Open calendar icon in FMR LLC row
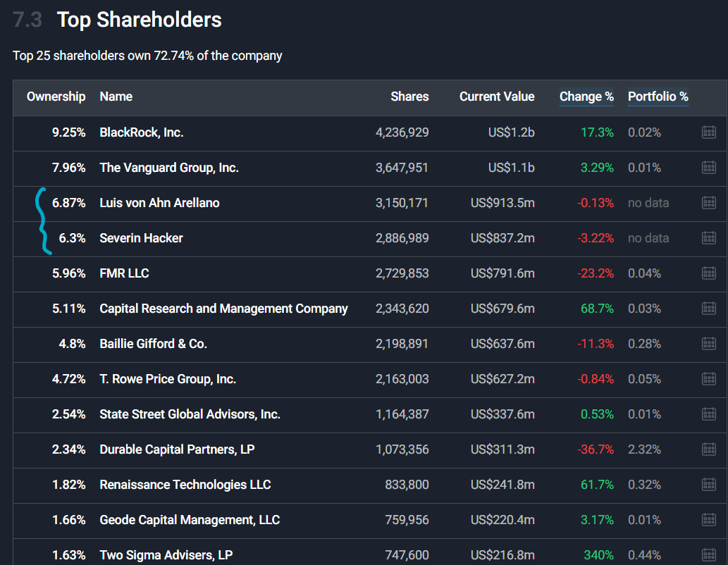This screenshot has height=565, width=728. click(708, 273)
